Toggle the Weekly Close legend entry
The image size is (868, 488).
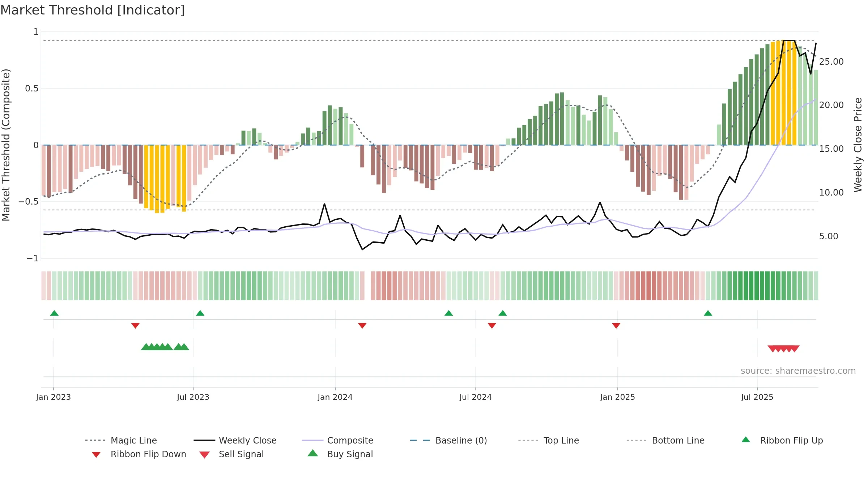(235, 440)
